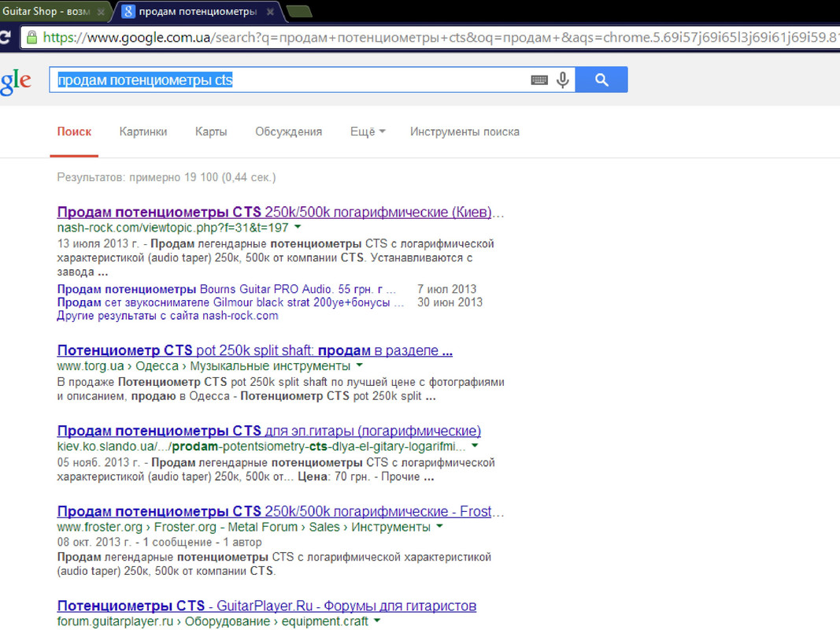Screen dimensions: 840x630
Task: Expand dropdown arrow next to nash-rock.com URL
Action: click(x=298, y=227)
